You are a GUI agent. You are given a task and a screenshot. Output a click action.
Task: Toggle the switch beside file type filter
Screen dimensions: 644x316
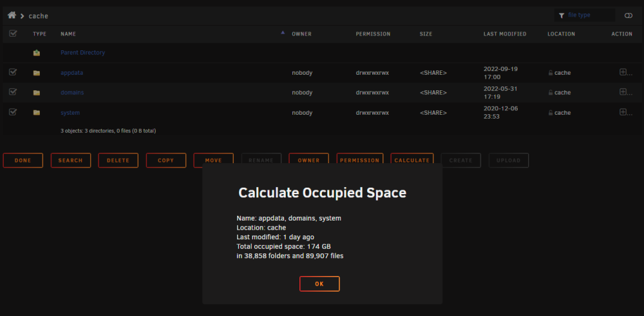[x=629, y=15]
